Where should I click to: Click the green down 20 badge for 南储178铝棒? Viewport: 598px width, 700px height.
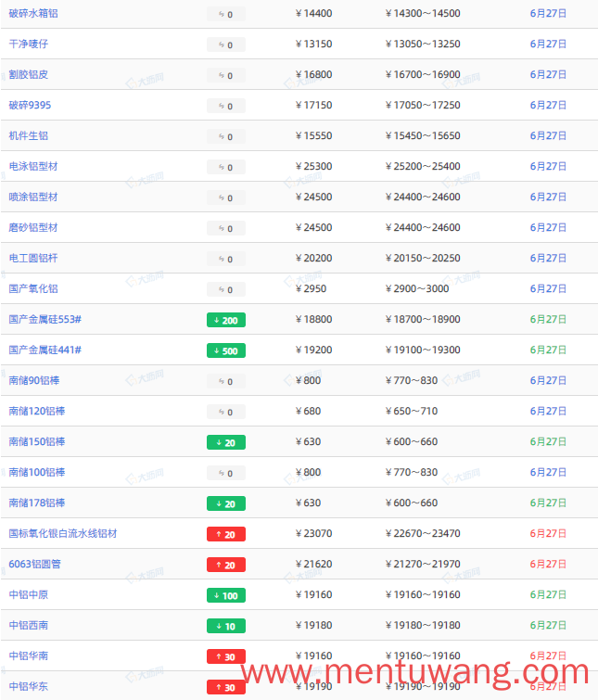[226, 503]
